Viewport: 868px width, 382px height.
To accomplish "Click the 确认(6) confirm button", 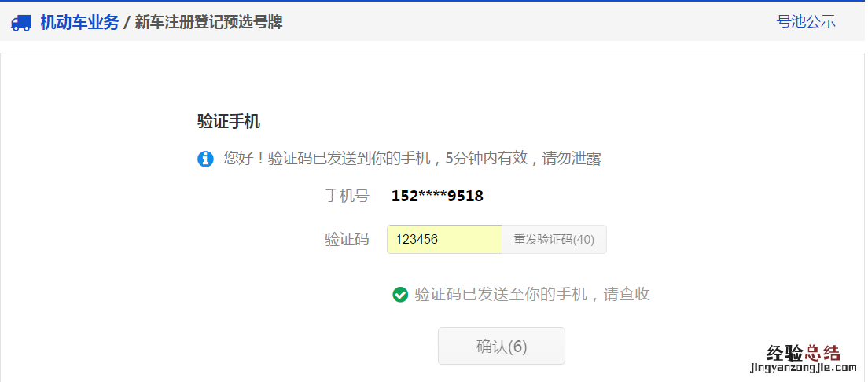I will 502,346.
